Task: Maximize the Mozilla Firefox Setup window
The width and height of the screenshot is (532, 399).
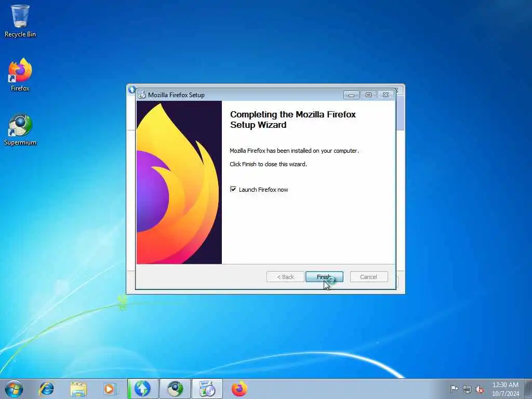Action: tap(368, 95)
